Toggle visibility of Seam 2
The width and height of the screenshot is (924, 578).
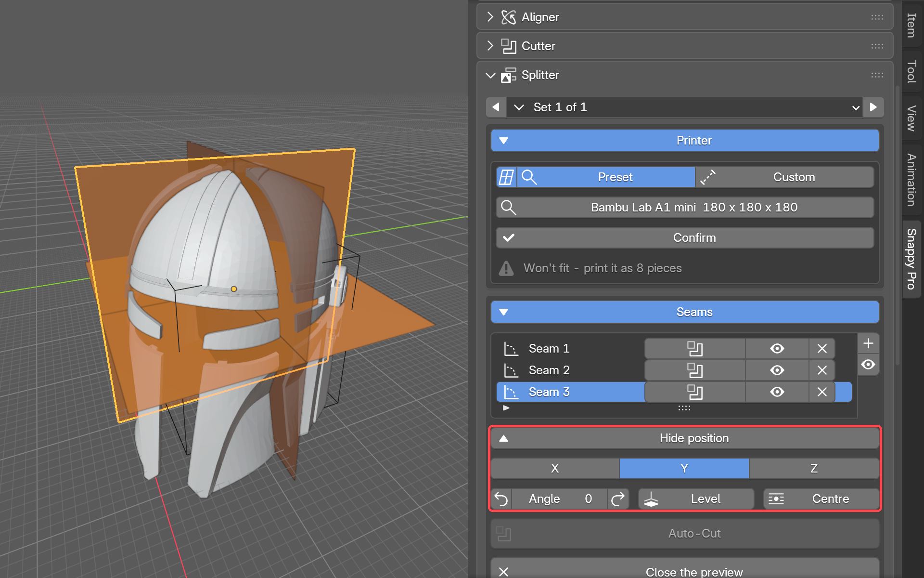pos(777,370)
